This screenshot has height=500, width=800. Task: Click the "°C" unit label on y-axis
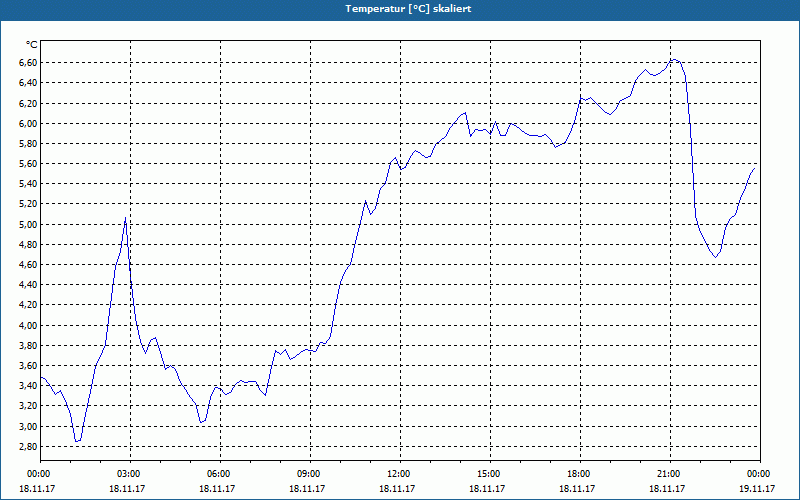click(32, 45)
